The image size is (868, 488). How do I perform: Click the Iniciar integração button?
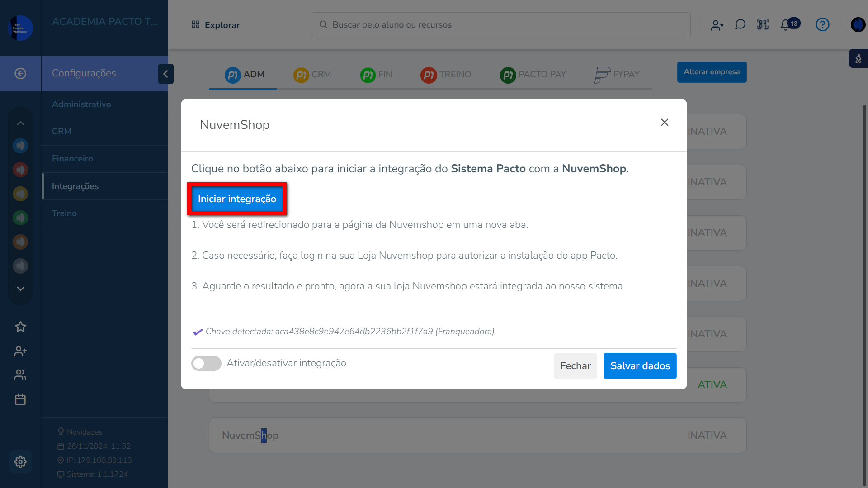(237, 199)
